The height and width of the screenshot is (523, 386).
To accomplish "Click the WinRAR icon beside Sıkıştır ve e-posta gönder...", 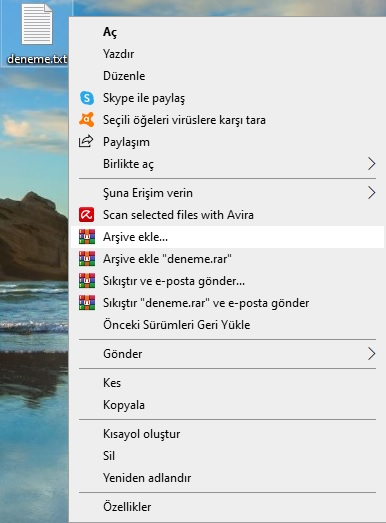I will coord(87,281).
